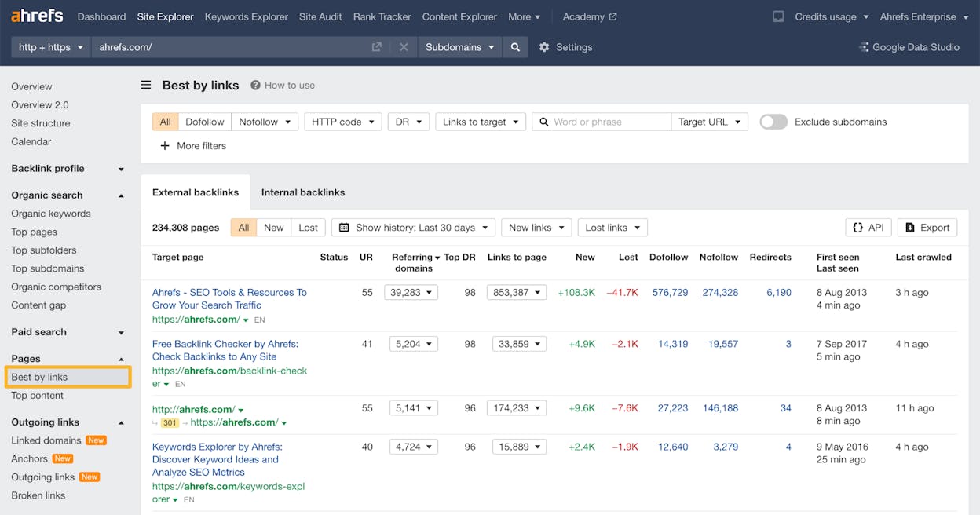980x515 pixels.
Task: Open the Subdomains mode dropdown
Action: click(x=460, y=47)
